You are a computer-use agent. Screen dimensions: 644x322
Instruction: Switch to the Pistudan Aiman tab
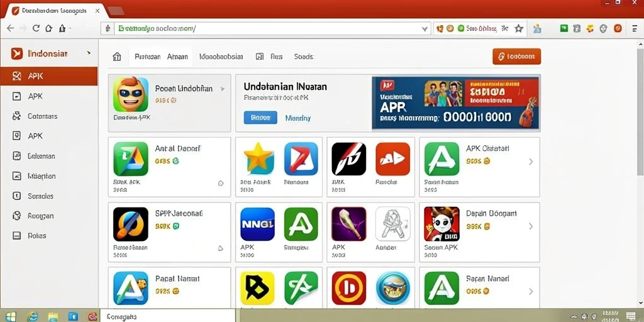click(x=161, y=57)
